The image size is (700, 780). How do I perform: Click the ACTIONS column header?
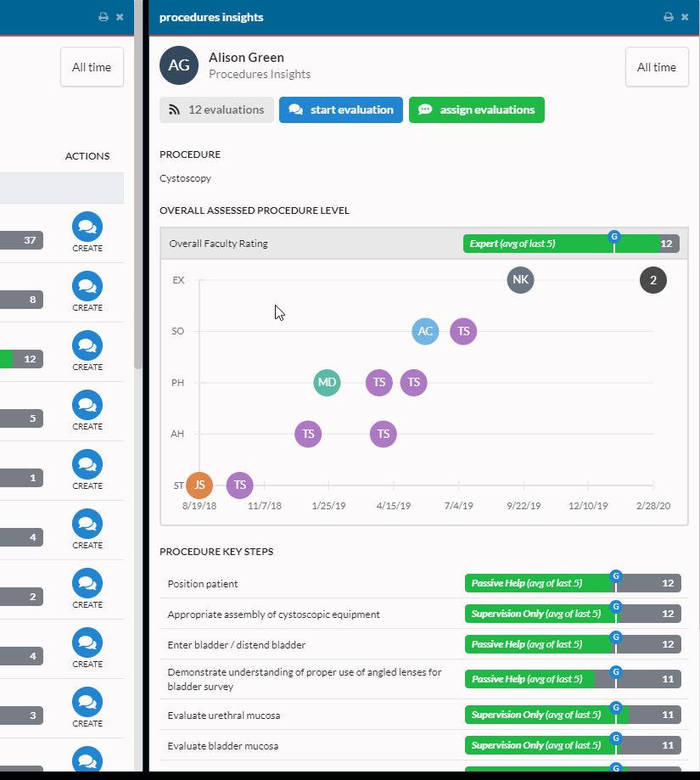click(87, 156)
